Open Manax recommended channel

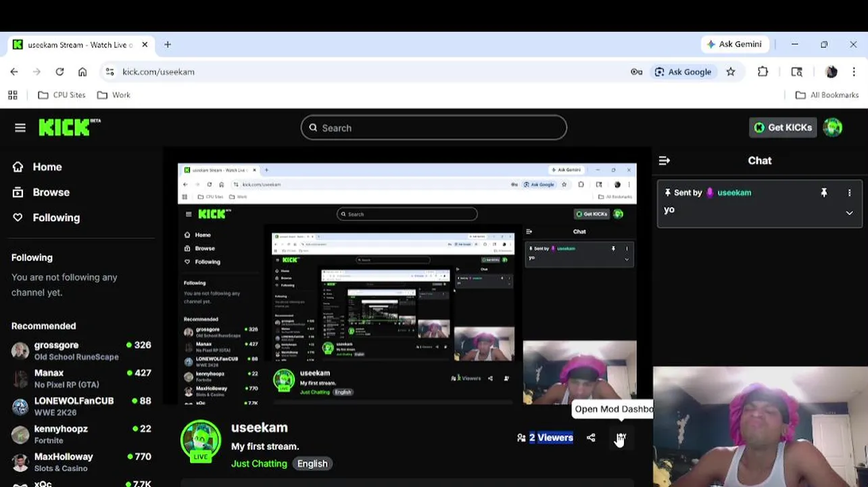pyautogui.click(x=81, y=378)
